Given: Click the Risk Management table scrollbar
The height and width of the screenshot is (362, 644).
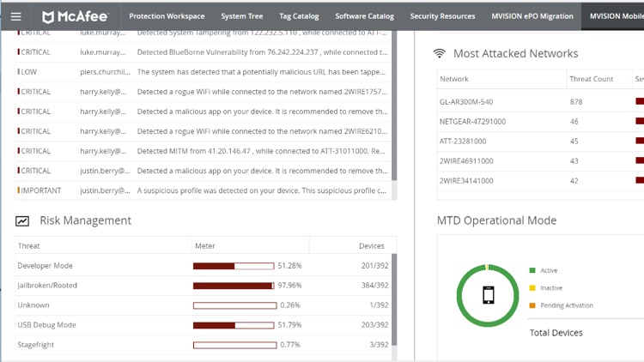Looking at the screenshot, I should tap(394, 299).
